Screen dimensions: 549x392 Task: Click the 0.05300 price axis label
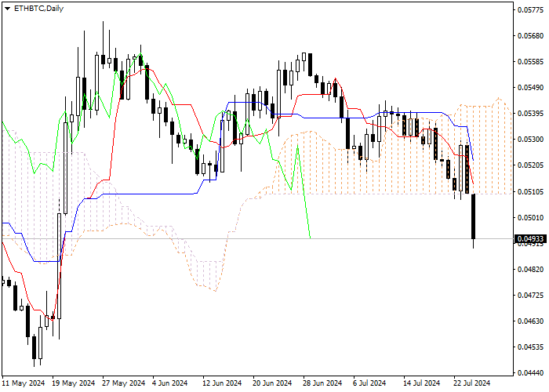pos(530,140)
